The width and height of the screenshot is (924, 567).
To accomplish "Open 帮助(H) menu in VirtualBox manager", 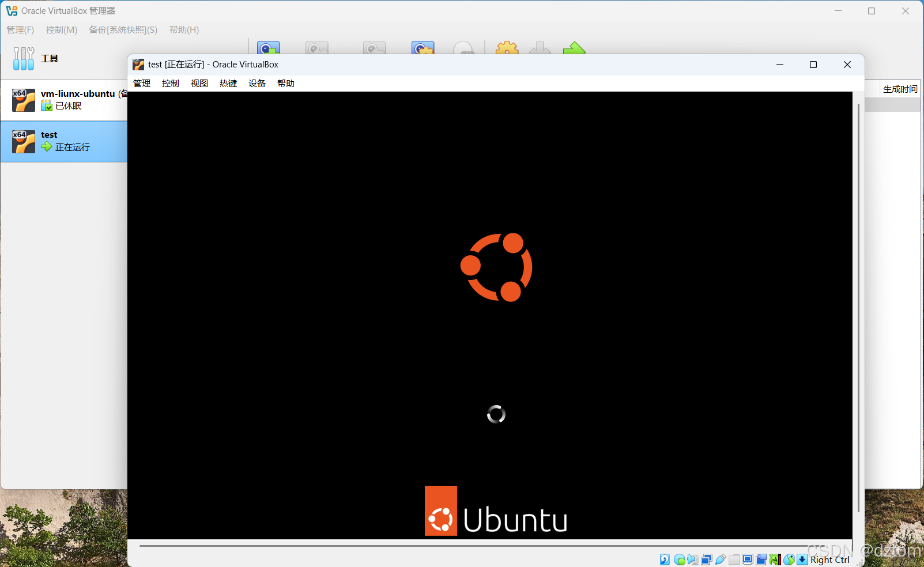I will point(184,29).
